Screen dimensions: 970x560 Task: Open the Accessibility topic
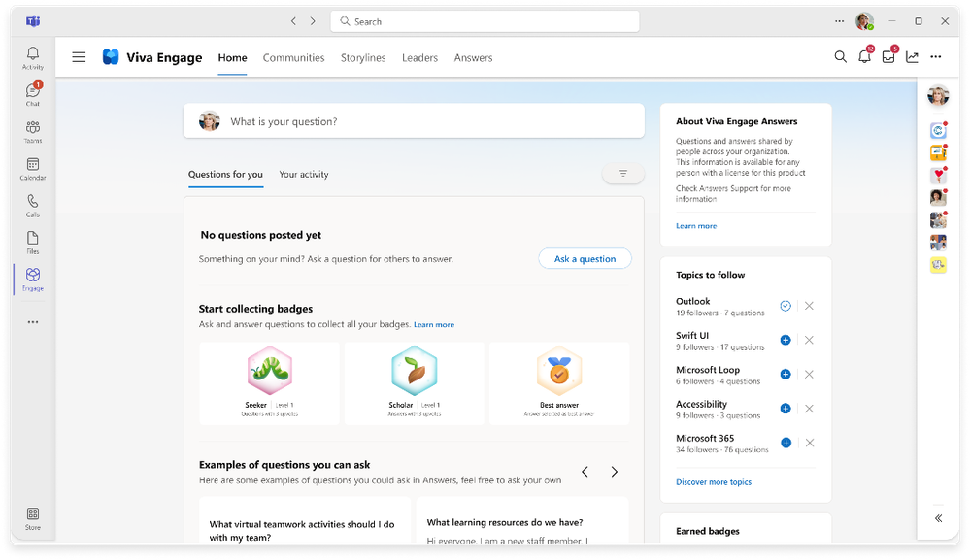point(701,404)
